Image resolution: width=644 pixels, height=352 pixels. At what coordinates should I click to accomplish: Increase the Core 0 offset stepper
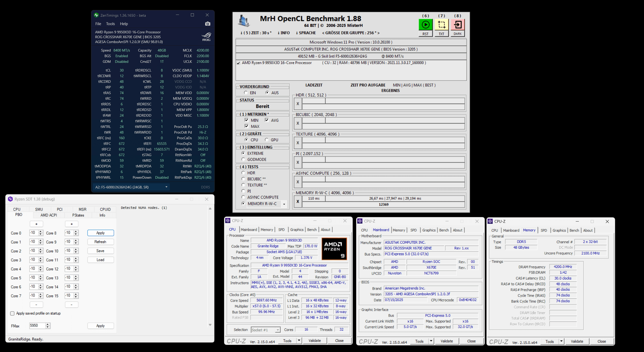pos(41,232)
